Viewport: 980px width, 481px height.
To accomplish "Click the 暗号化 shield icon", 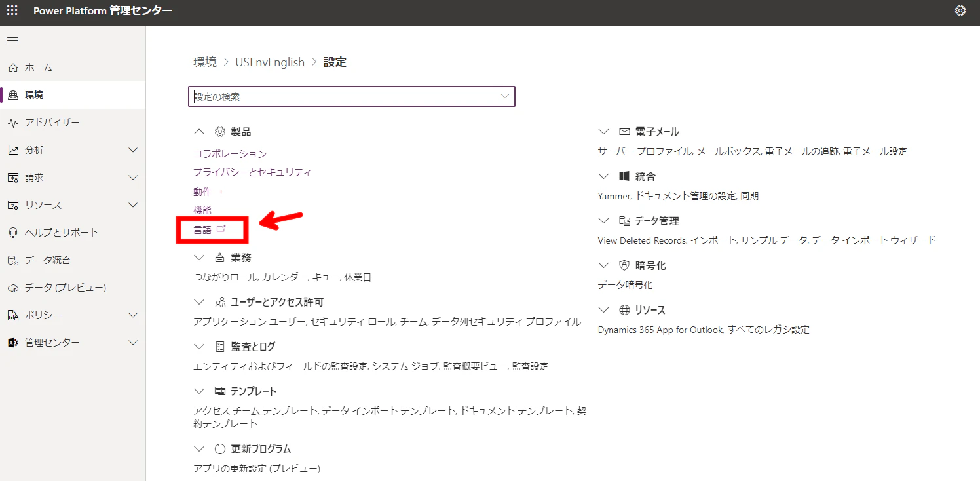I will 624,265.
